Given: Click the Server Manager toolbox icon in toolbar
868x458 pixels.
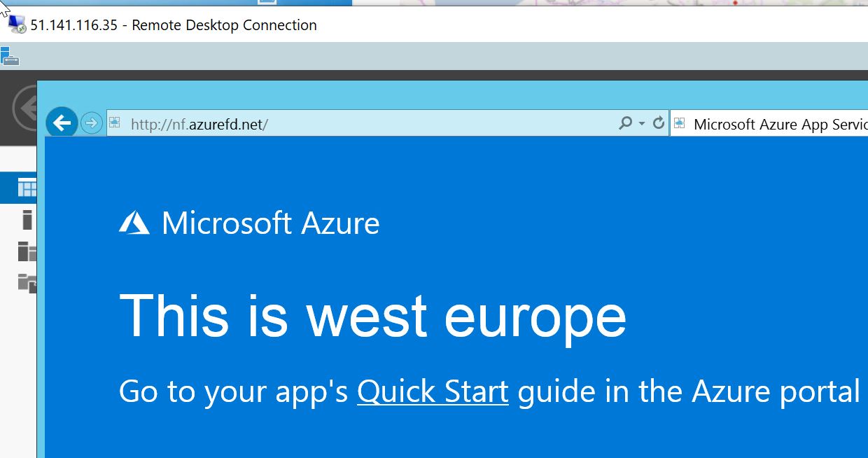Looking at the screenshot, I should [x=10, y=56].
